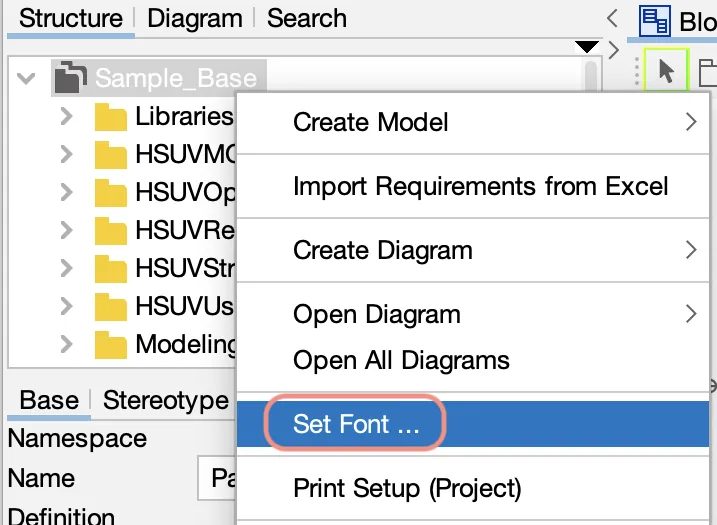Switch to the Search tab
The height and width of the screenshot is (525, 717).
307,19
